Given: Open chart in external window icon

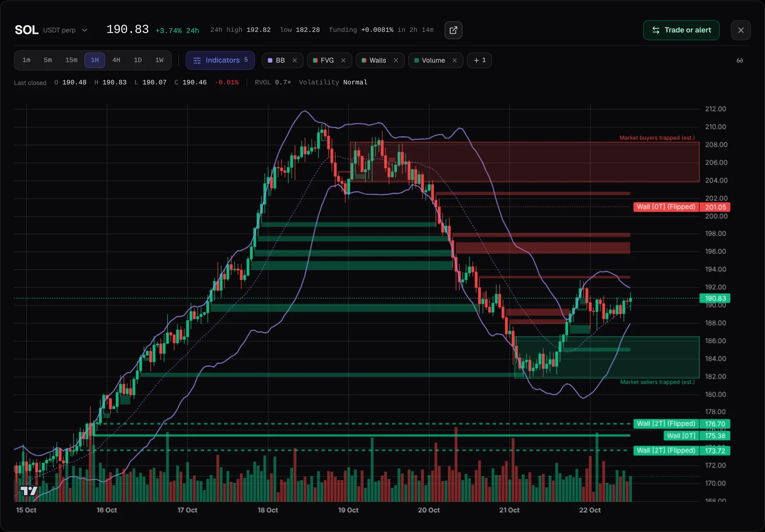Looking at the screenshot, I should pyautogui.click(x=453, y=30).
